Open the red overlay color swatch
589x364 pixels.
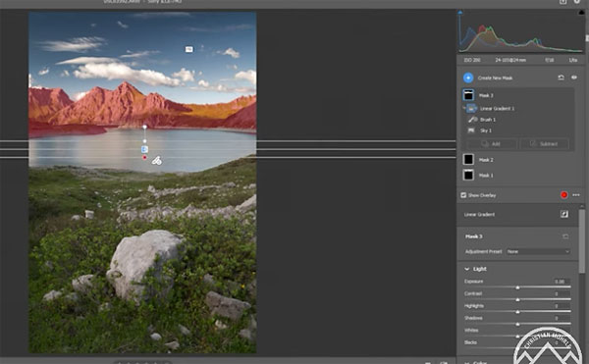tap(563, 195)
